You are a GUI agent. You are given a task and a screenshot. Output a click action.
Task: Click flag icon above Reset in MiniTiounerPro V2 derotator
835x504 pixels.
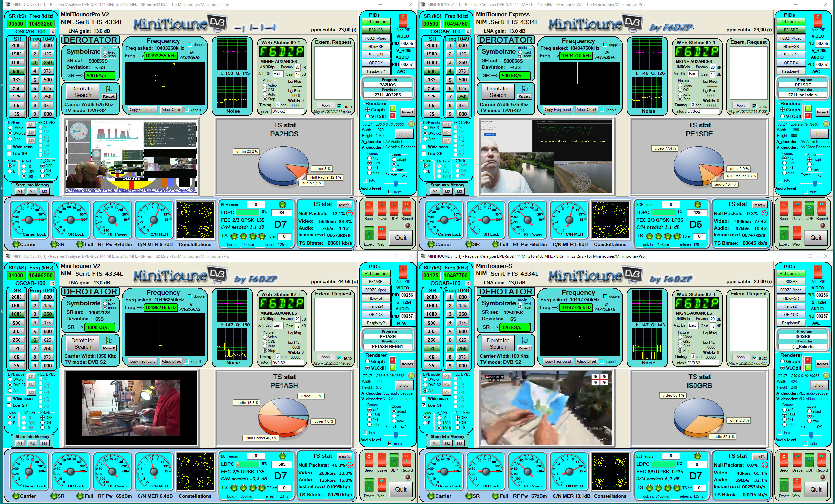tap(109, 89)
